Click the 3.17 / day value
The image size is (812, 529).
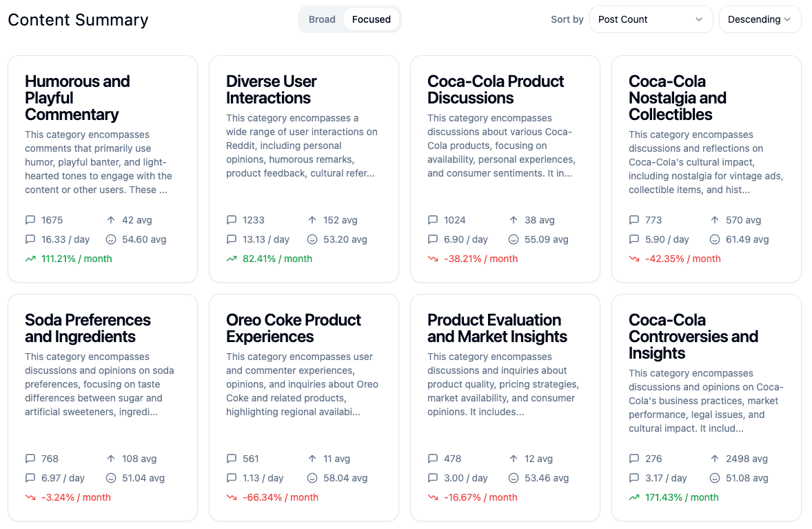click(666, 478)
